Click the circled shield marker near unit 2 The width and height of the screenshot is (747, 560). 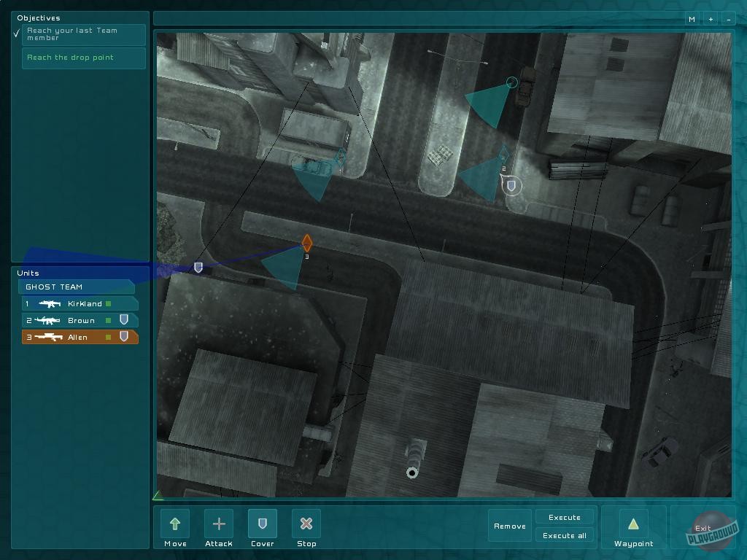point(512,187)
